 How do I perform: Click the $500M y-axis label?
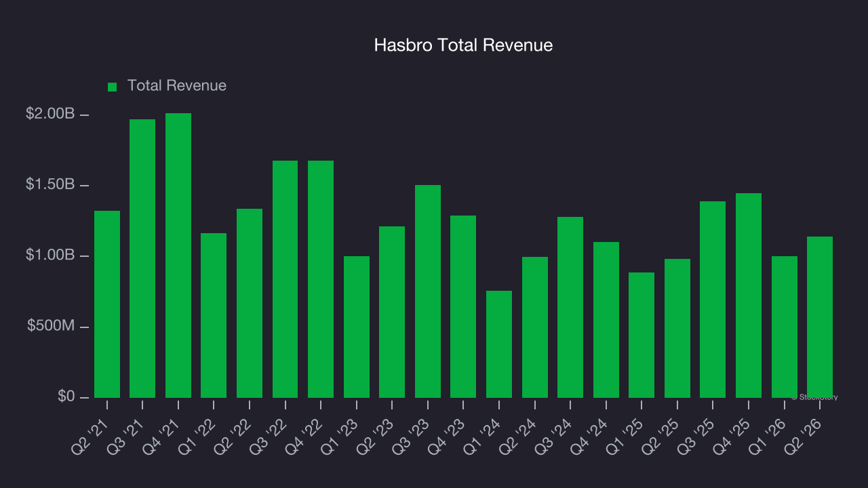pyautogui.click(x=51, y=327)
